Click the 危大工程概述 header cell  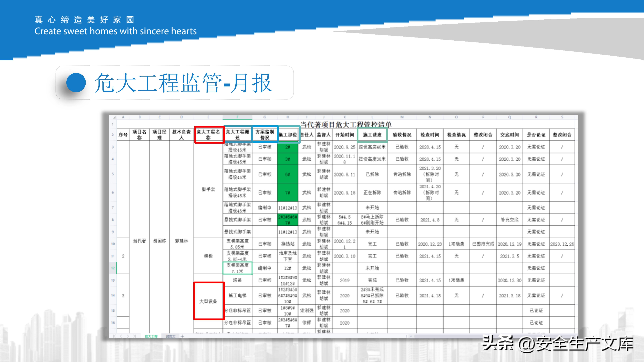[x=237, y=135]
